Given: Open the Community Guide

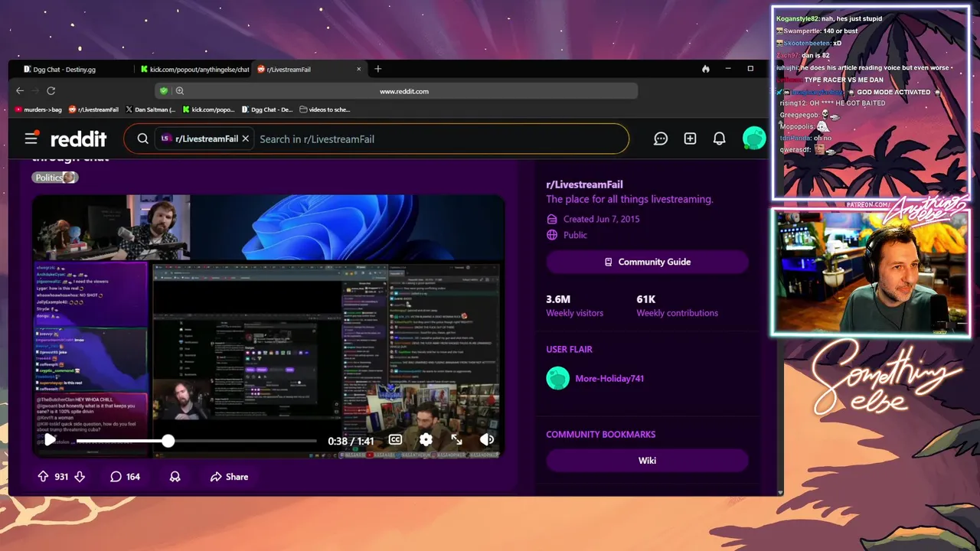Looking at the screenshot, I should click(x=647, y=262).
